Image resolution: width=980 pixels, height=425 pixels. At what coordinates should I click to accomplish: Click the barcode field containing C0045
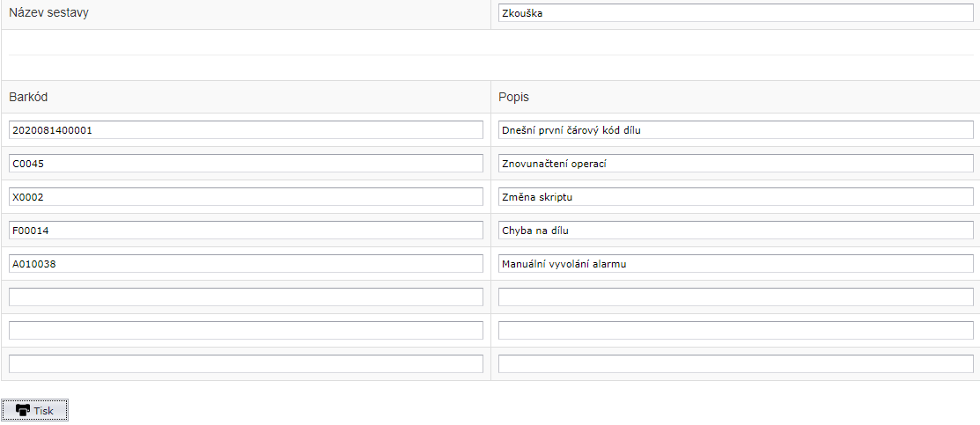click(x=246, y=164)
